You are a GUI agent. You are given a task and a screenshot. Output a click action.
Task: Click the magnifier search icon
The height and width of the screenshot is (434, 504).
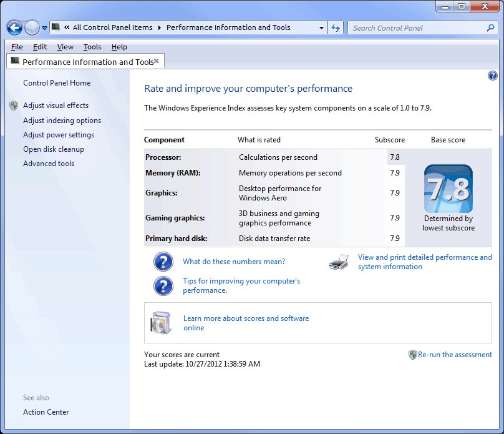[490, 28]
